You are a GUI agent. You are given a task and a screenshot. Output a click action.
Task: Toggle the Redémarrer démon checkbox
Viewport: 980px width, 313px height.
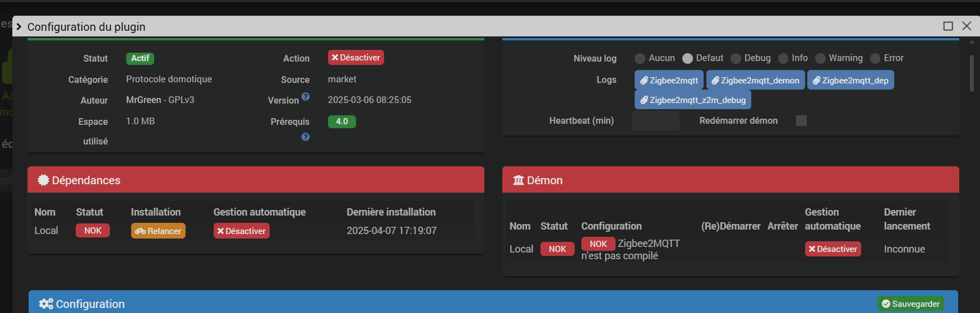pos(801,120)
